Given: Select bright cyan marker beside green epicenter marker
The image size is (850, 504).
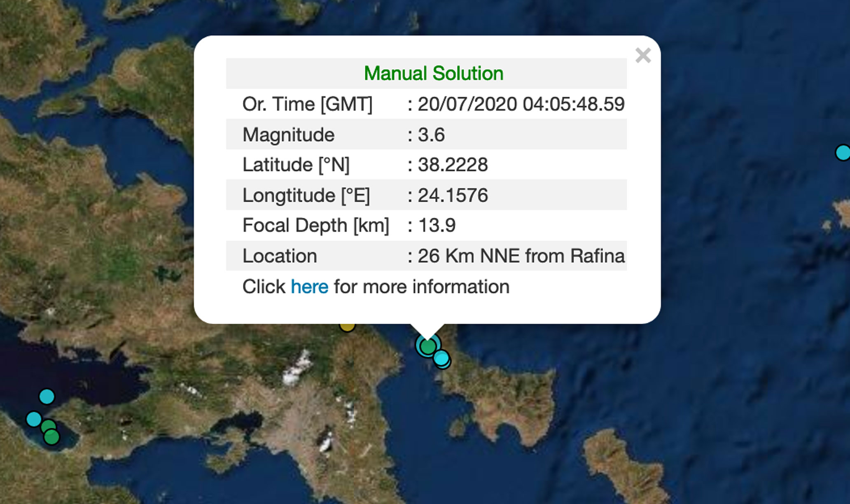Looking at the screenshot, I should (x=441, y=358).
